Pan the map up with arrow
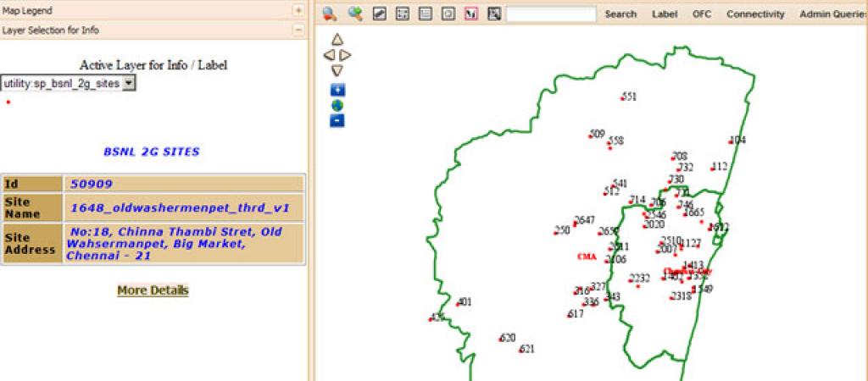 pos(337,39)
